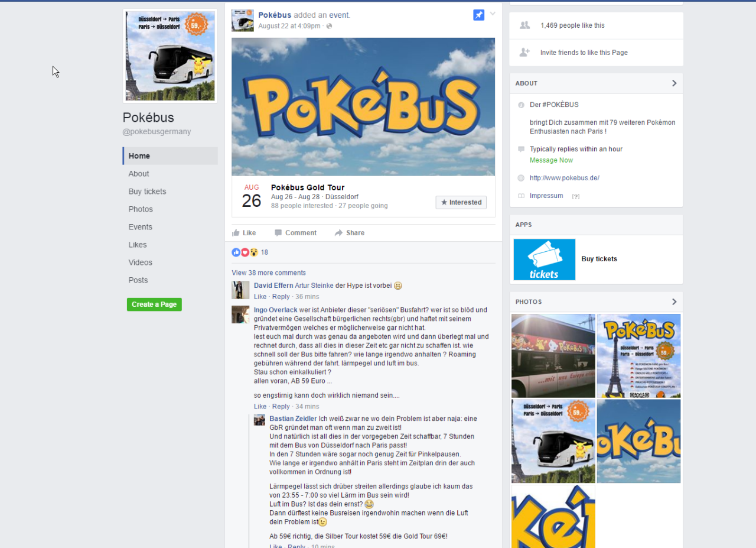Click the public globe icon next to the post timestamp

tap(330, 26)
